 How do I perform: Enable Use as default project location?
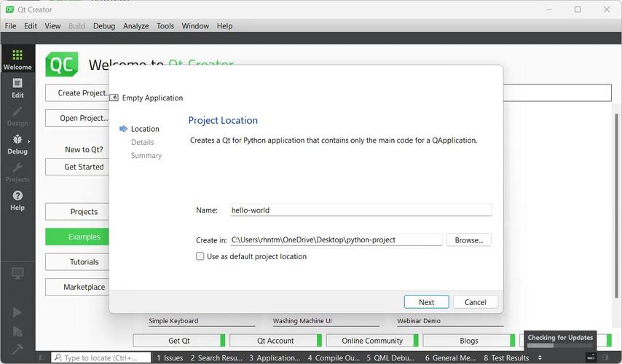click(x=200, y=256)
